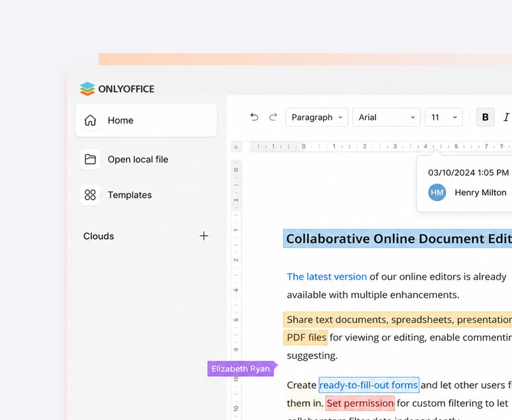Click the HM avatar of Henry Milton
Screen dimensions: 512x420
point(437,192)
